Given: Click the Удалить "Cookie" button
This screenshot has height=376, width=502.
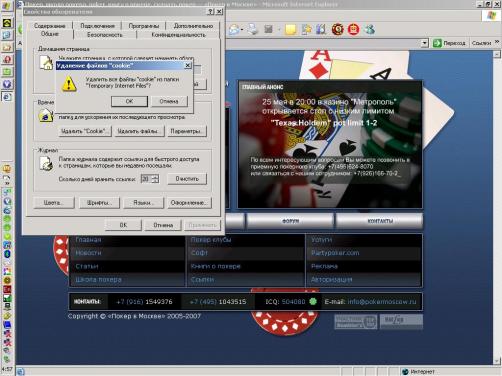Looking at the screenshot, I should click(x=85, y=131).
